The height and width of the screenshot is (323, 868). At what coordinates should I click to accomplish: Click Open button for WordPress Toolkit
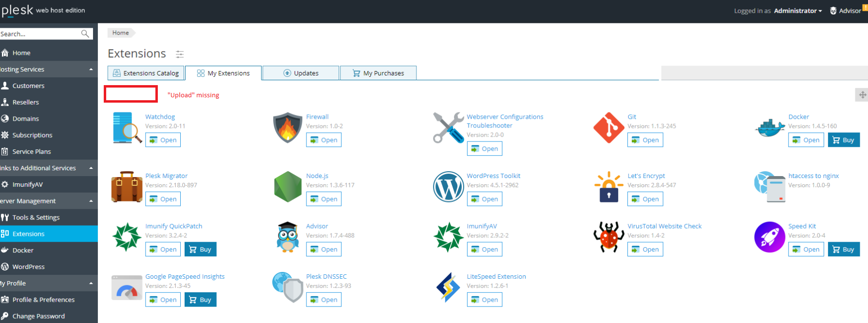[484, 199]
